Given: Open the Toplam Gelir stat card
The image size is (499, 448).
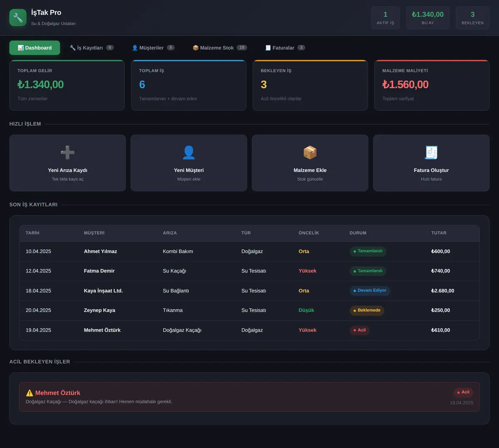Looking at the screenshot, I should (x=67, y=85).
